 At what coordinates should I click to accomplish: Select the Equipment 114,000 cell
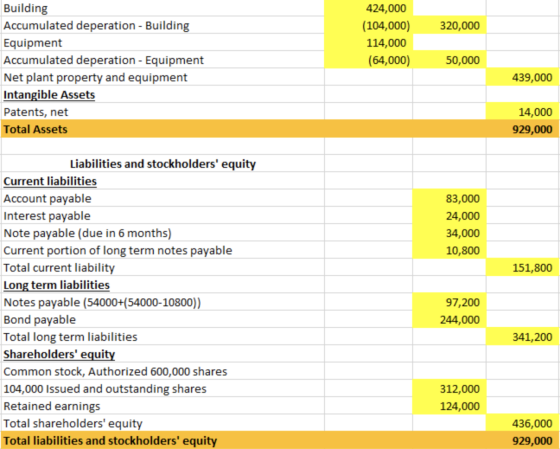369,43
